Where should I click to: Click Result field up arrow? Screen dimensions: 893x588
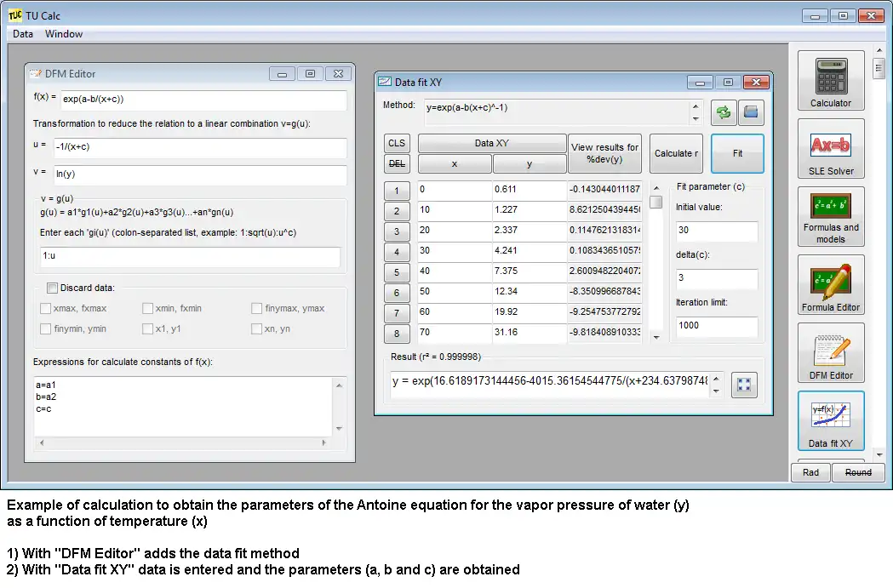(716, 379)
